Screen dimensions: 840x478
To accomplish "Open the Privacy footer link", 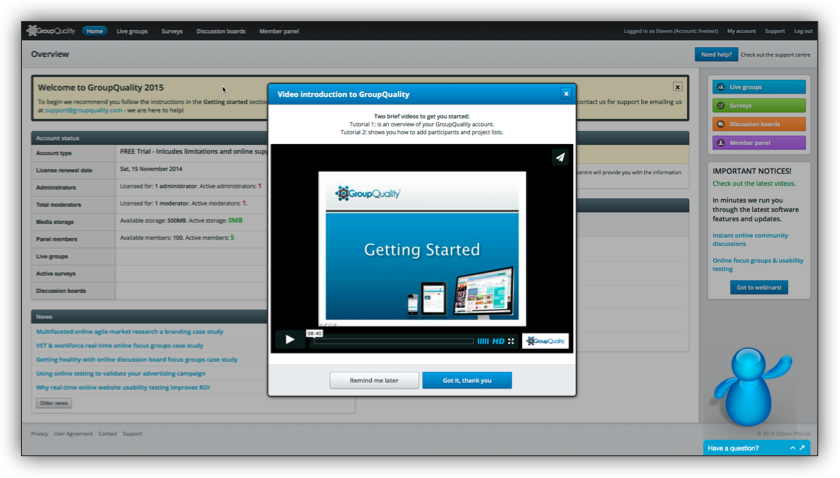I will [39, 434].
